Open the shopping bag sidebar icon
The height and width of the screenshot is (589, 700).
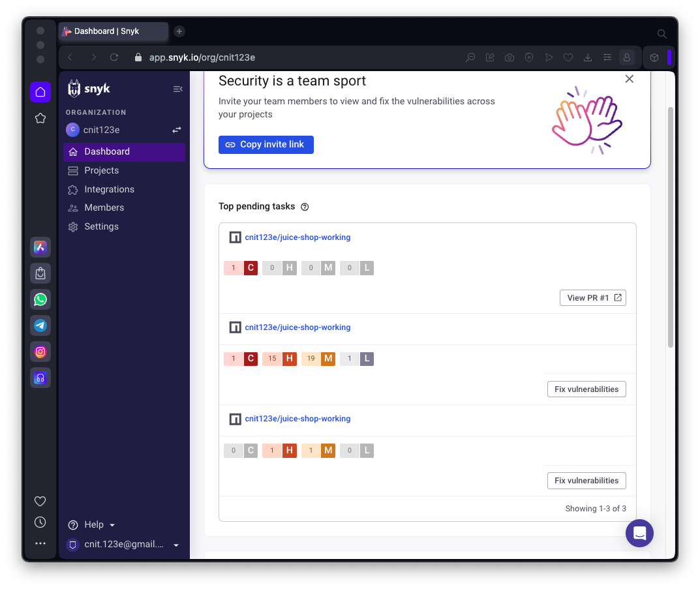[x=40, y=273]
